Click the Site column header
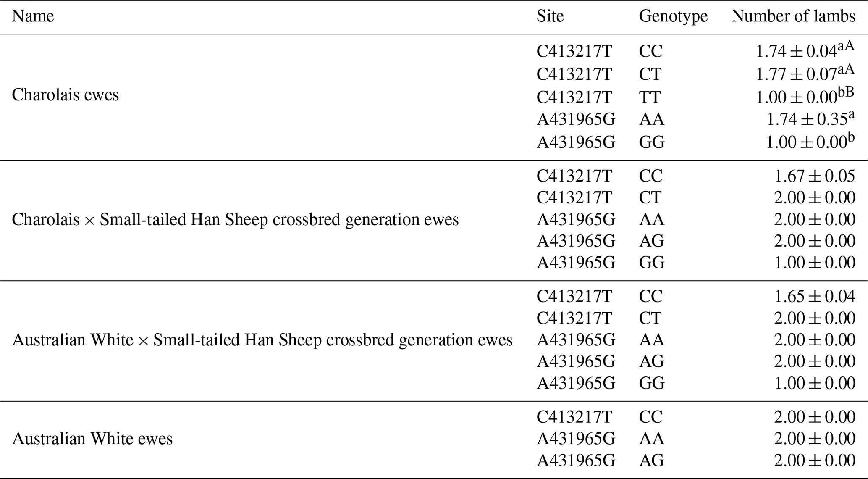Screen dimensions: 868x479 click(550, 16)
